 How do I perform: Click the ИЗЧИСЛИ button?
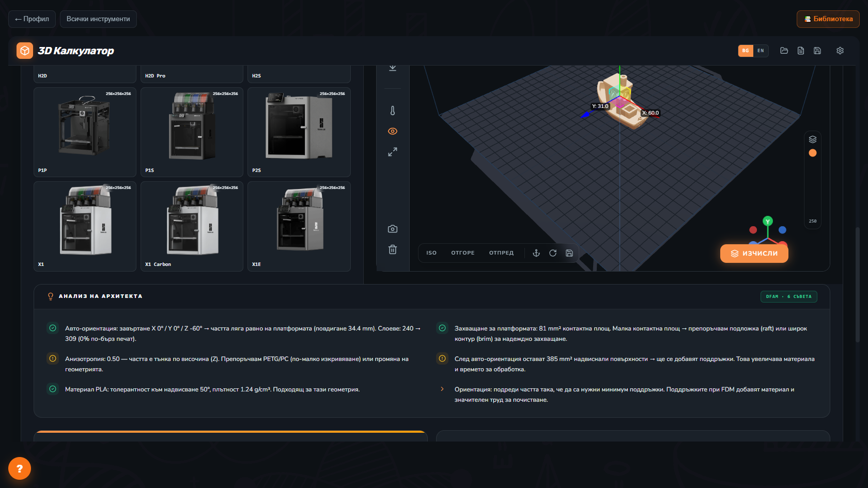754,254
